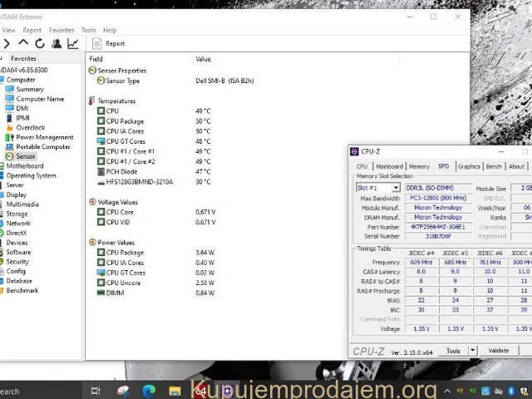The width and height of the screenshot is (532, 399).
Task: Click the Refresh toolbar icon in AIDA64
Action: [40, 43]
